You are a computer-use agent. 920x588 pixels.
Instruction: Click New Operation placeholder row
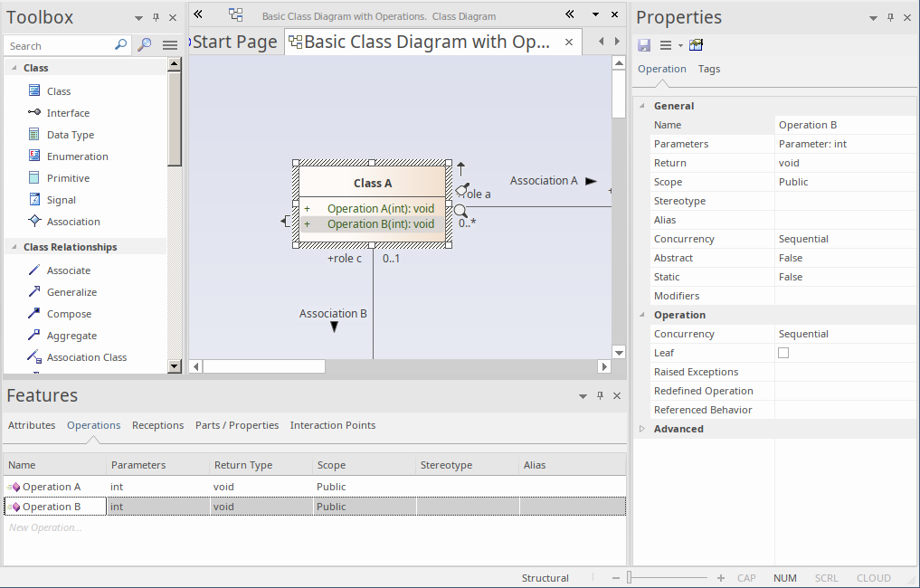tap(45, 527)
